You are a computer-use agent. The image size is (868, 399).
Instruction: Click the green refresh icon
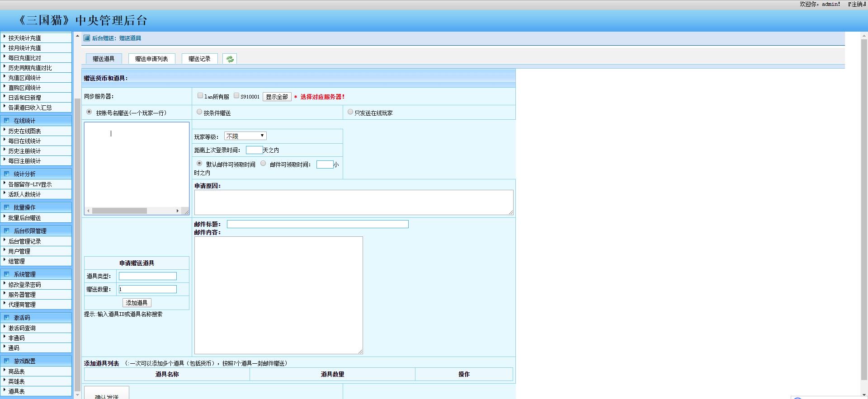pos(230,59)
